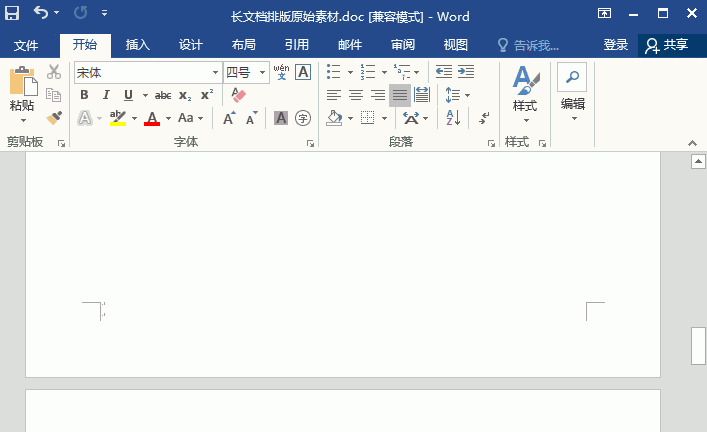Switch to the 插入 ribbon tab
Screen dimensions: 707x432
click(138, 45)
